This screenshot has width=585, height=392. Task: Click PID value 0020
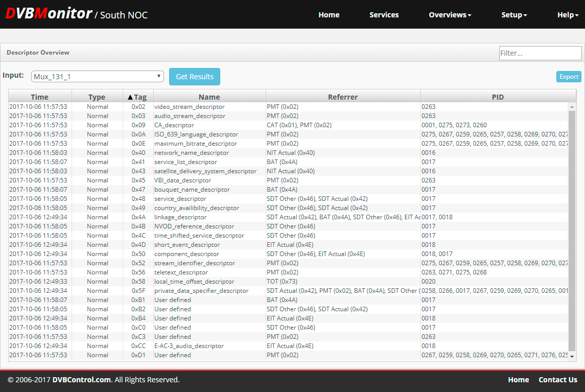pyautogui.click(x=428, y=282)
